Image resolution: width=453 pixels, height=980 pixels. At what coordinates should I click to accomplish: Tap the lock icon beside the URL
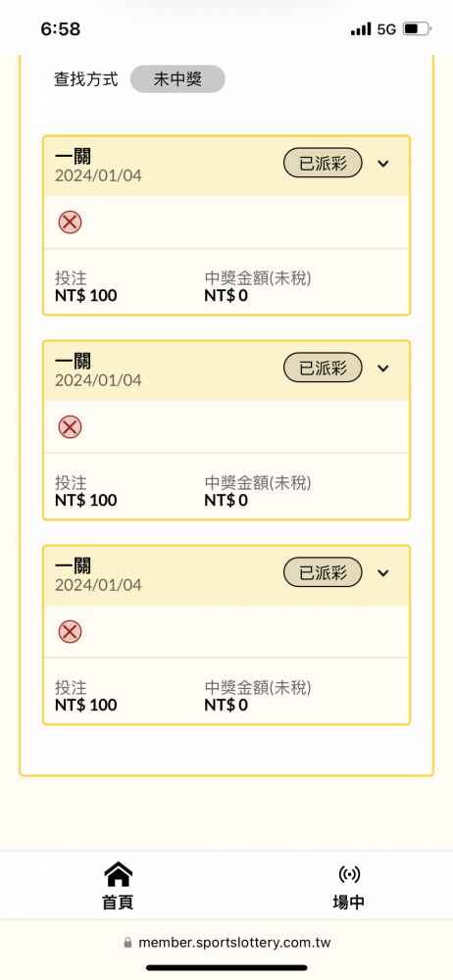coord(127,943)
